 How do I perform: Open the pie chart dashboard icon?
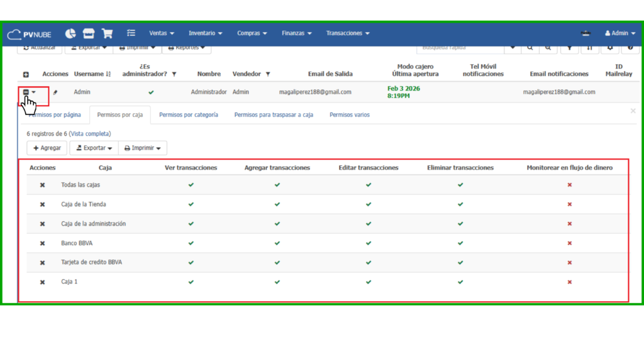point(70,33)
